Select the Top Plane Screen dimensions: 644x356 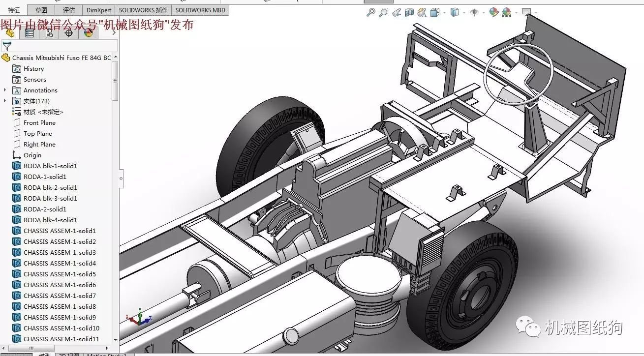(37, 134)
